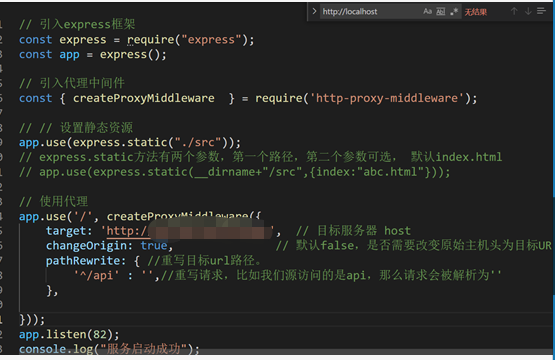Click the 'changeOrigin:' property key
The image size is (555, 360).
tap(89, 246)
